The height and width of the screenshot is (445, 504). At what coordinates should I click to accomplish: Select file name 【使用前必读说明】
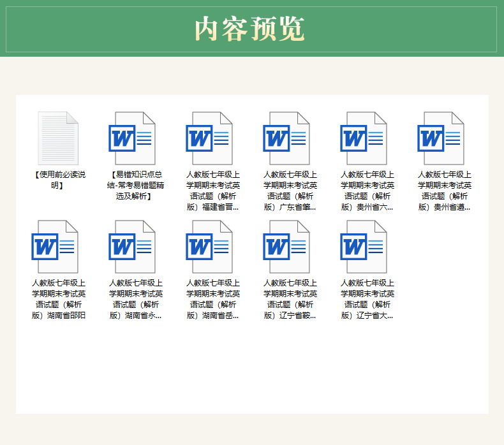(x=59, y=180)
